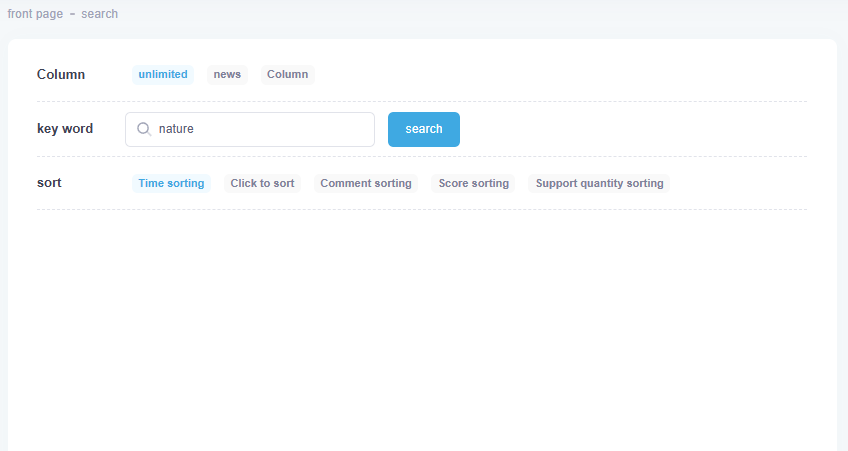Go to the front page breadcrumb link

tap(36, 14)
